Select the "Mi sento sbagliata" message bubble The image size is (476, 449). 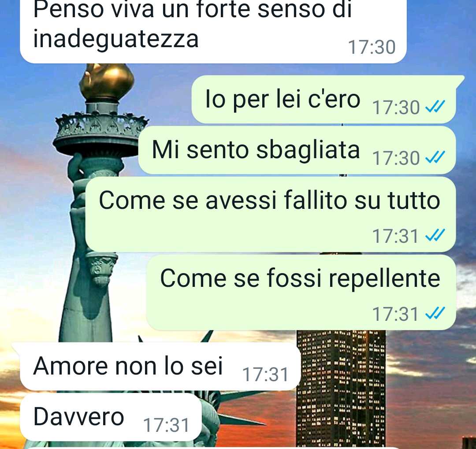297,150
